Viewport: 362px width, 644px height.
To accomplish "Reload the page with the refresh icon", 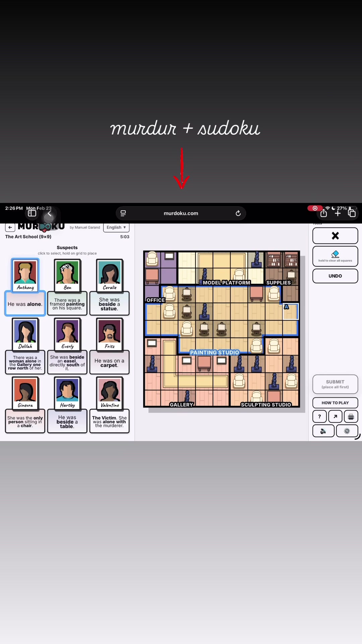I will [238, 213].
